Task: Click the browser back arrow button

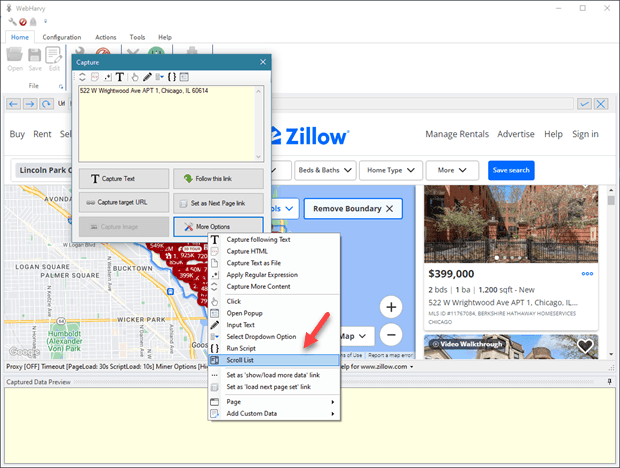Action: 13,104
